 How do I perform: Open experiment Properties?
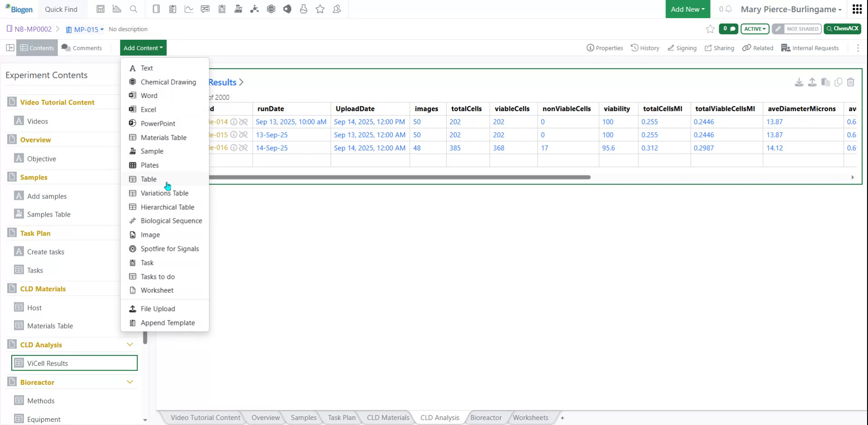[x=604, y=47]
